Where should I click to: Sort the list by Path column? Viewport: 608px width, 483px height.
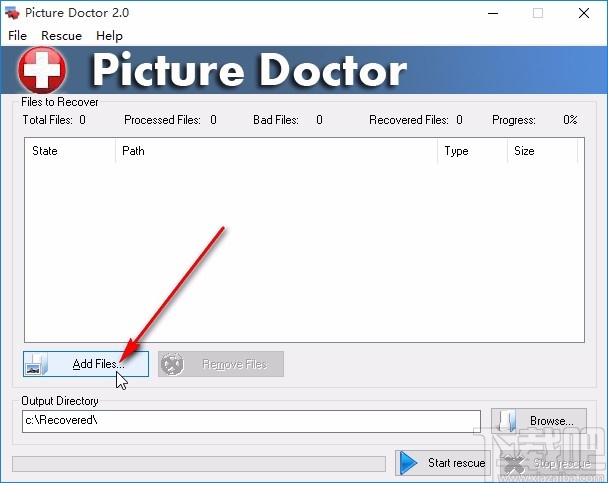point(276,151)
